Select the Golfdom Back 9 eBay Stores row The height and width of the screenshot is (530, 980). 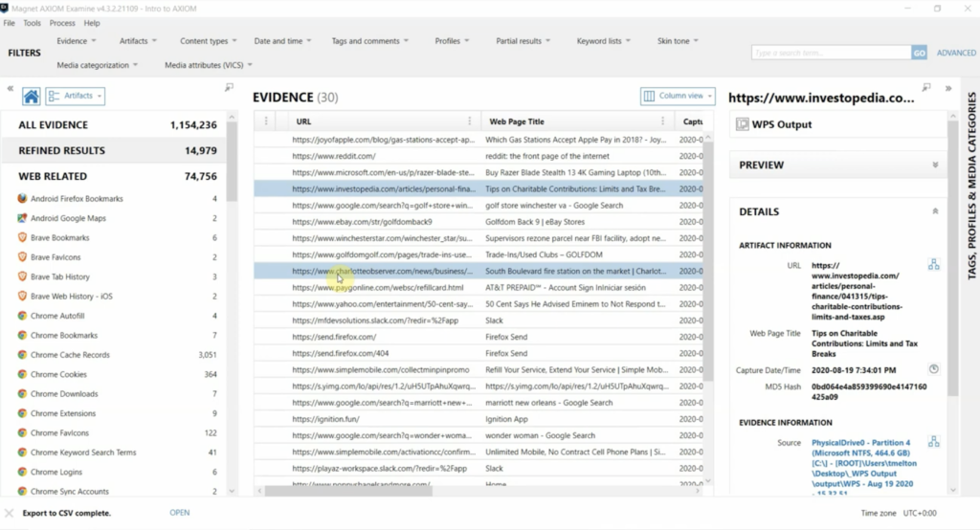(479, 222)
